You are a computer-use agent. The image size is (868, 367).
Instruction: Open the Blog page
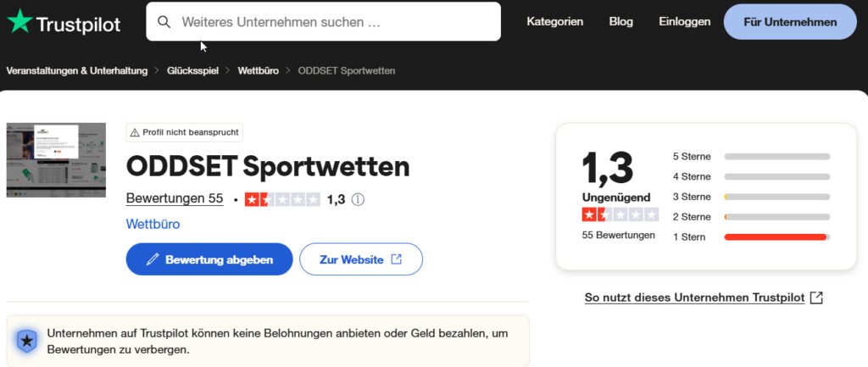(x=620, y=22)
